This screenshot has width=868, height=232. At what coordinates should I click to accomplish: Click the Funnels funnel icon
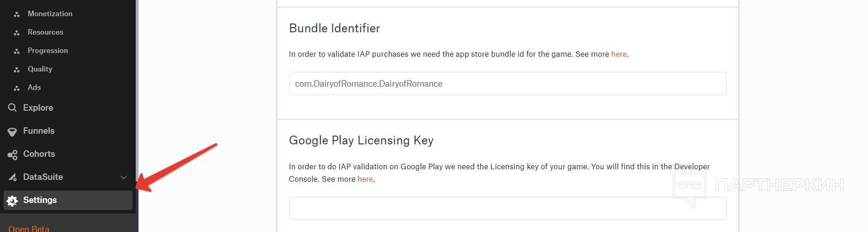click(x=12, y=131)
